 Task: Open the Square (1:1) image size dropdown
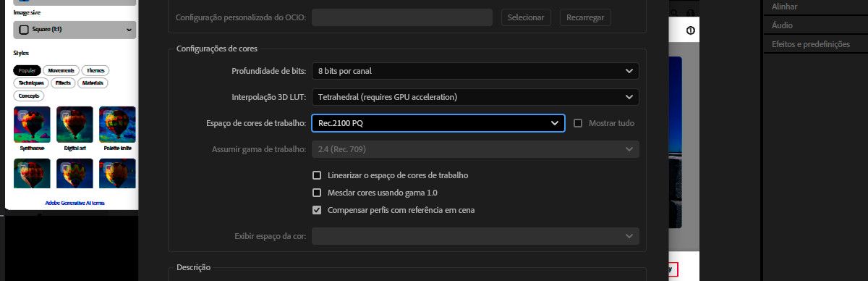pos(75,30)
